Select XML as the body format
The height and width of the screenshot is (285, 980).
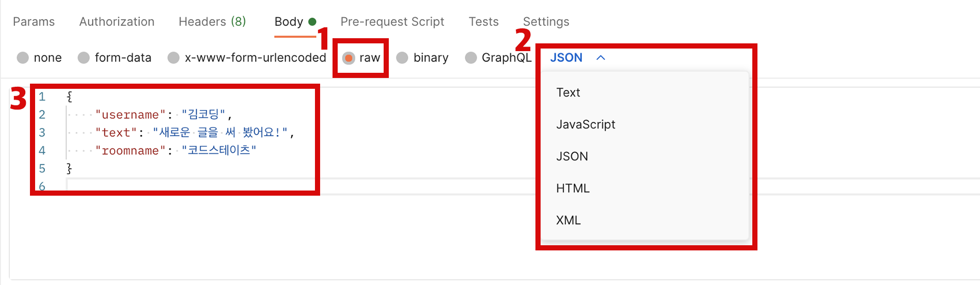(568, 220)
